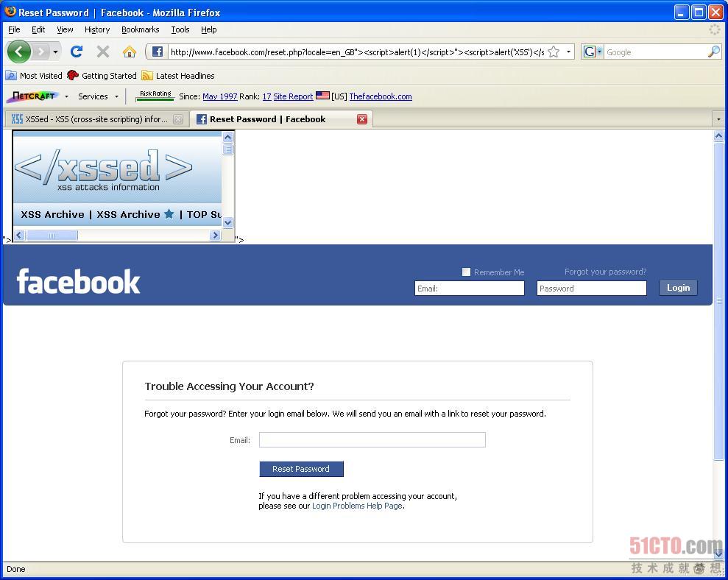728x580 pixels.
Task: Click the green Back navigation arrow
Action: click(x=19, y=52)
